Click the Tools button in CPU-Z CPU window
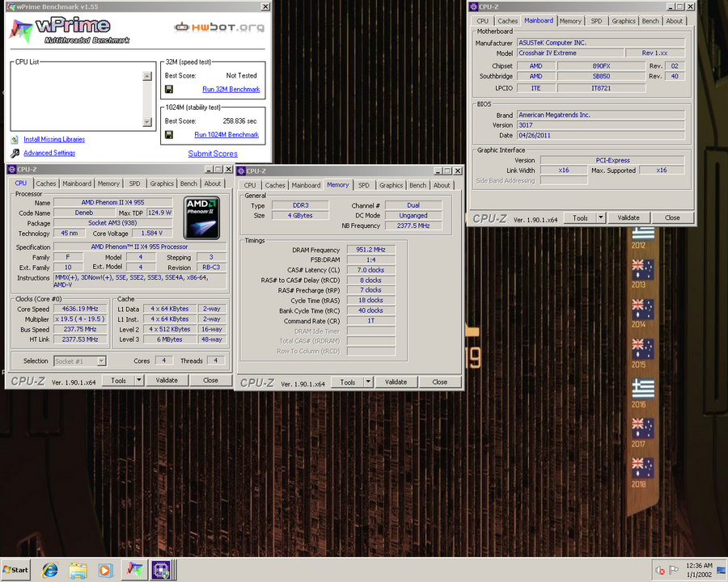 tap(118, 380)
